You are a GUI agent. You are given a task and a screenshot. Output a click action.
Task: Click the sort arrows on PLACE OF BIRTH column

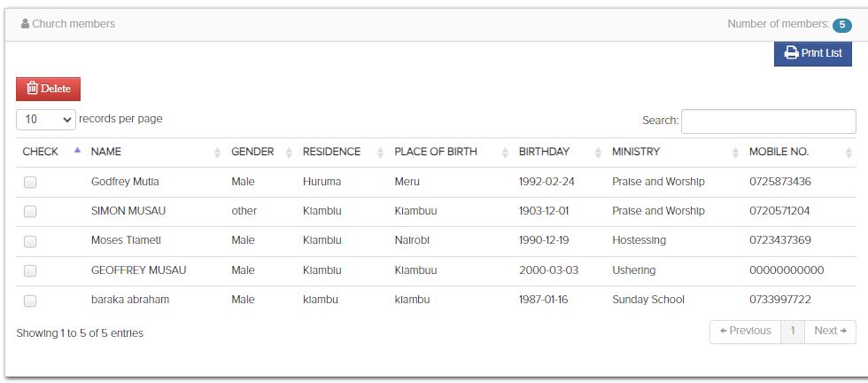pyautogui.click(x=506, y=152)
